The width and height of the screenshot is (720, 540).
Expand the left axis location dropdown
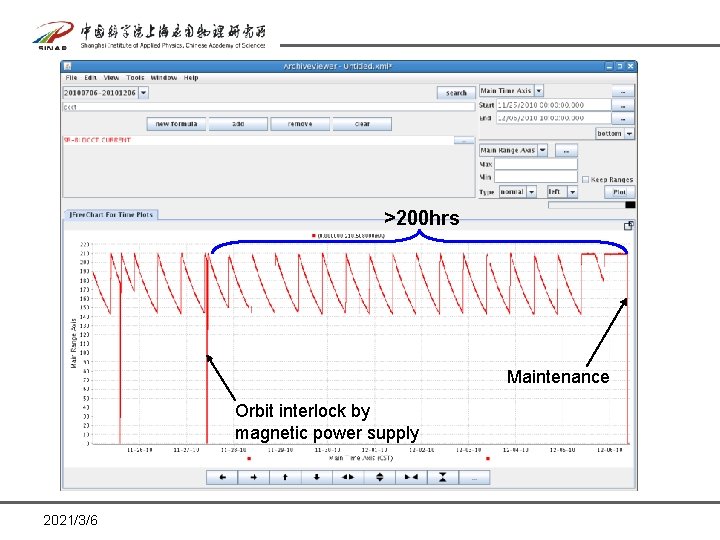pyautogui.click(x=573, y=192)
